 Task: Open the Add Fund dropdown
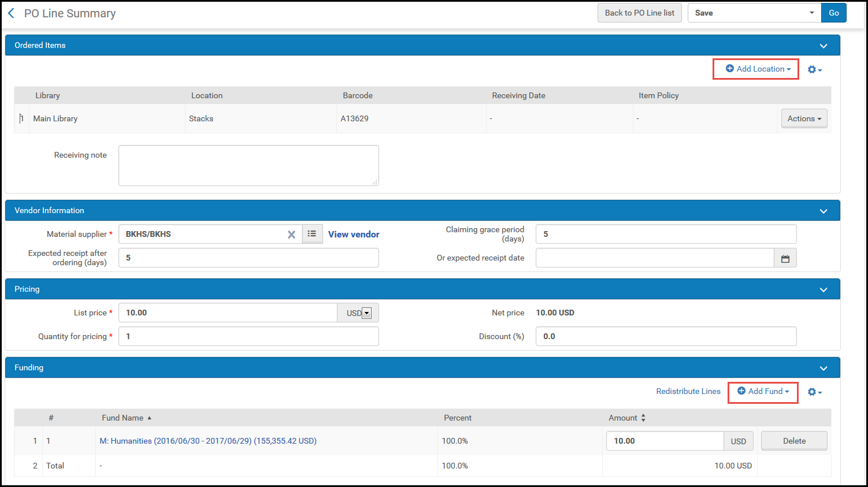coord(763,391)
